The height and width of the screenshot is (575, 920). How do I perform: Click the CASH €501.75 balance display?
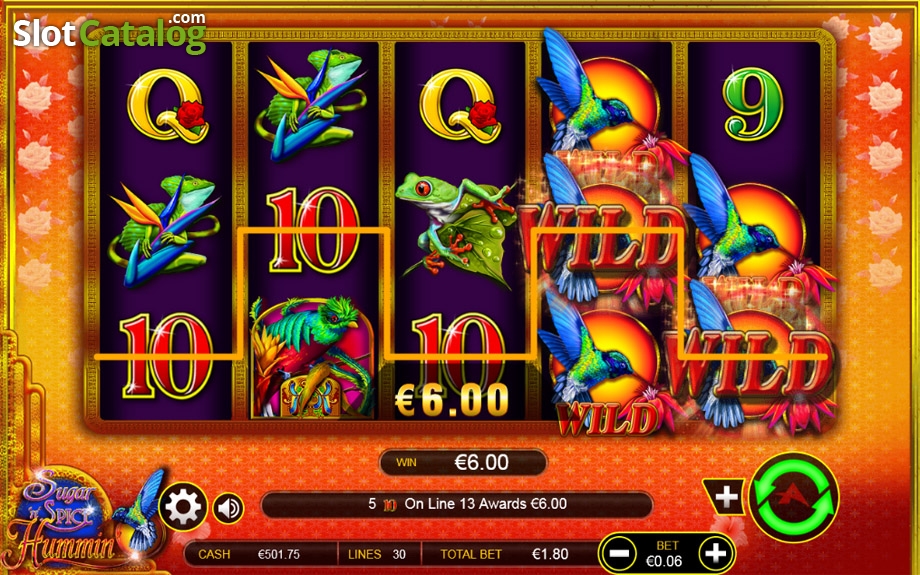pos(261,554)
